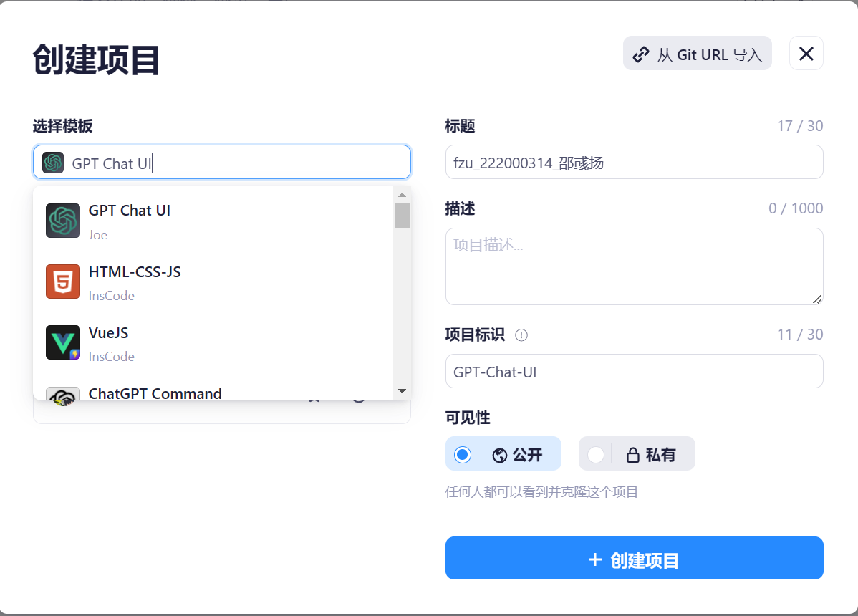The image size is (858, 616).
Task: Click the 0 / 1000 description counter
Action: click(796, 208)
